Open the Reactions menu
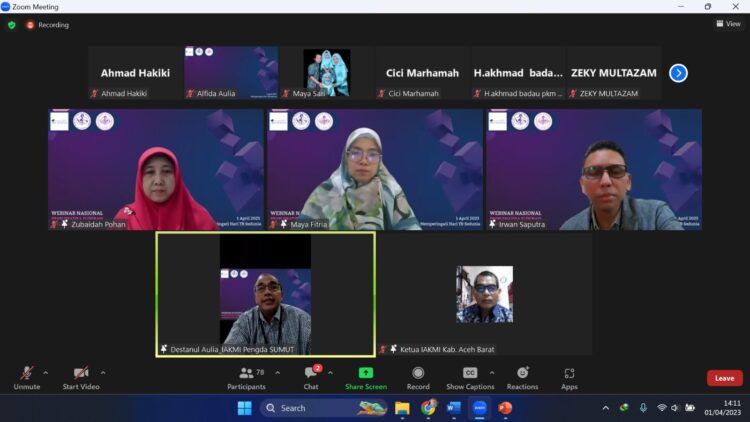Image resolution: width=750 pixels, height=422 pixels. pyautogui.click(x=522, y=378)
